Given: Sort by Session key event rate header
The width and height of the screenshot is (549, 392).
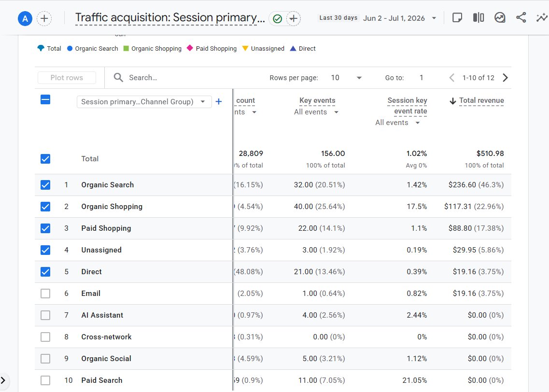Looking at the screenshot, I should (x=407, y=106).
